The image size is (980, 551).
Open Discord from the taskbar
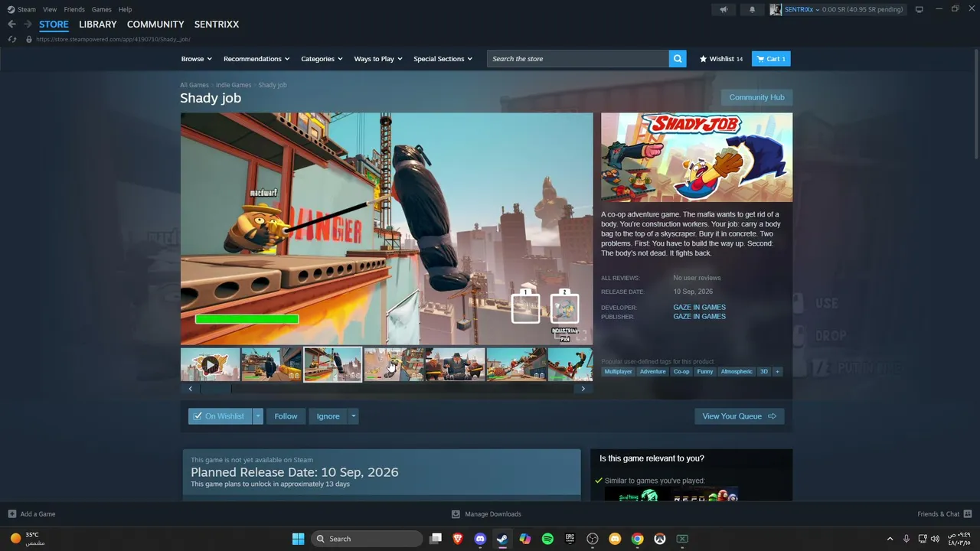click(480, 539)
